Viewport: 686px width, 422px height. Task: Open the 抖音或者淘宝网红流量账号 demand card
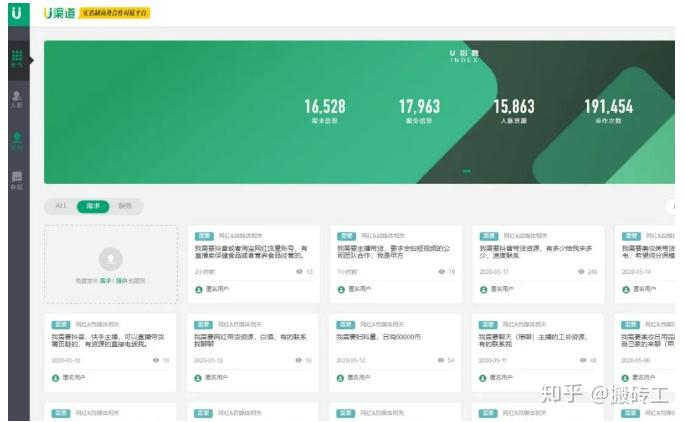254,264
